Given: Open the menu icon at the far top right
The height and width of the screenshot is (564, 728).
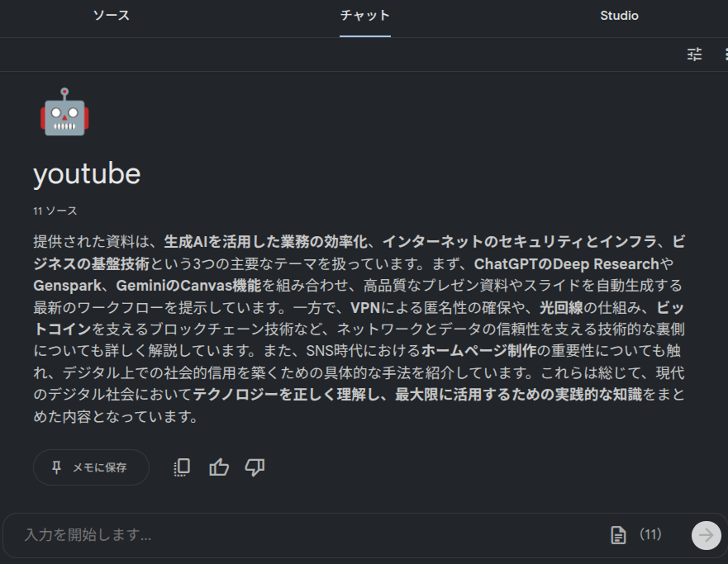Looking at the screenshot, I should click(725, 54).
